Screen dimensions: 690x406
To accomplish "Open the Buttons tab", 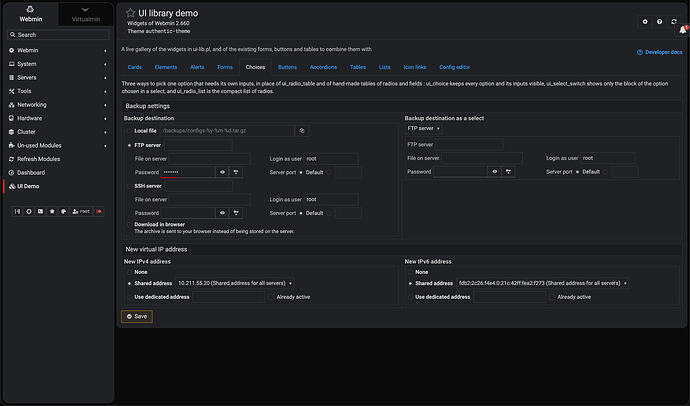I will click(287, 67).
